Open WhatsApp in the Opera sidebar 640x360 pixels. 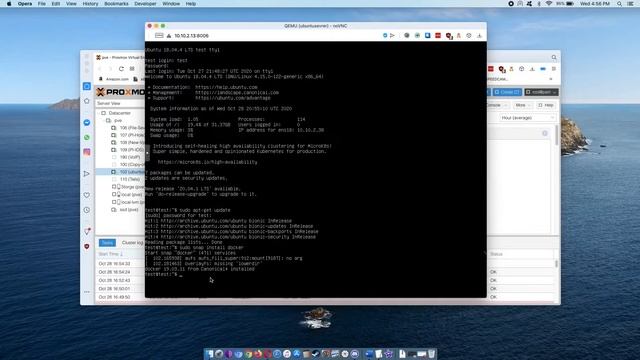(x=87, y=138)
